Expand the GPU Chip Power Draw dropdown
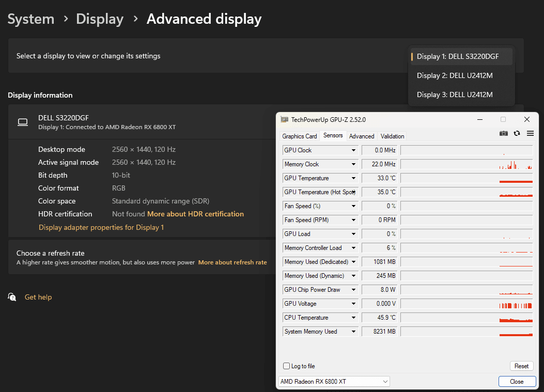This screenshot has height=392, width=544. pos(353,290)
